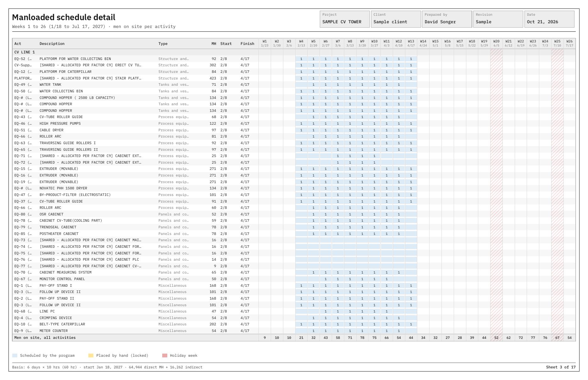Click the 'Start' column header
588x380 pixels.
(226, 44)
